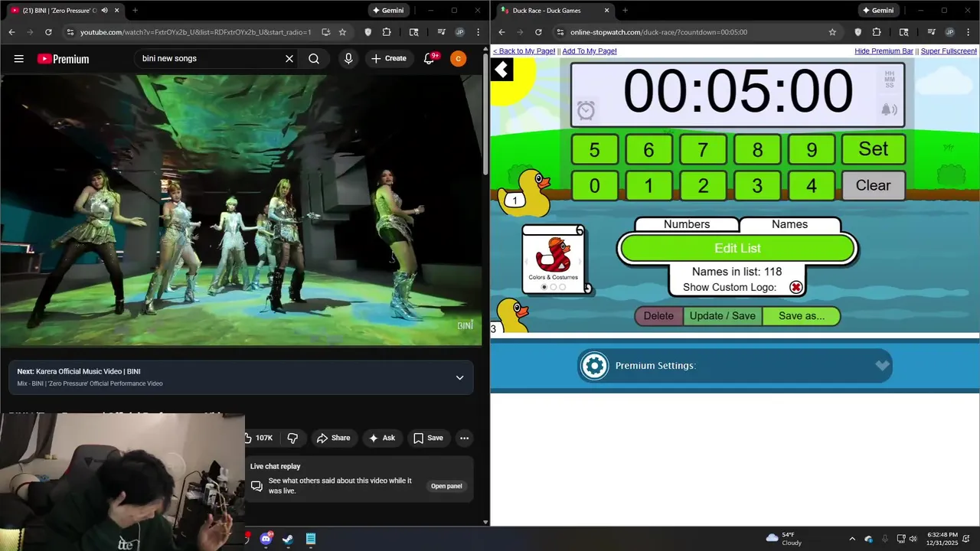Follow the Back to My Page link
980x551 pixels.
[x=524, y=51]
